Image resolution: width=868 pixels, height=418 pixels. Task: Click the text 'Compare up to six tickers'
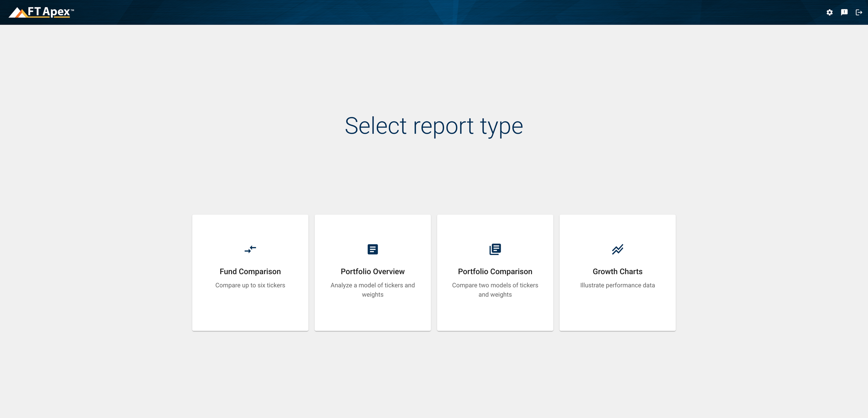click(x=250, y=285)
